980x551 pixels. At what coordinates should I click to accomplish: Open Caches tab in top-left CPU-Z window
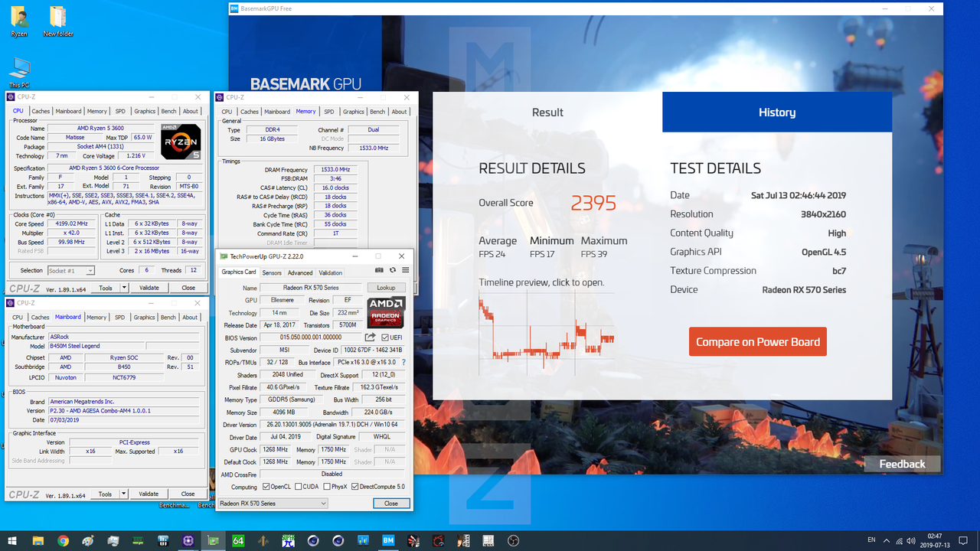click(41, 111)
